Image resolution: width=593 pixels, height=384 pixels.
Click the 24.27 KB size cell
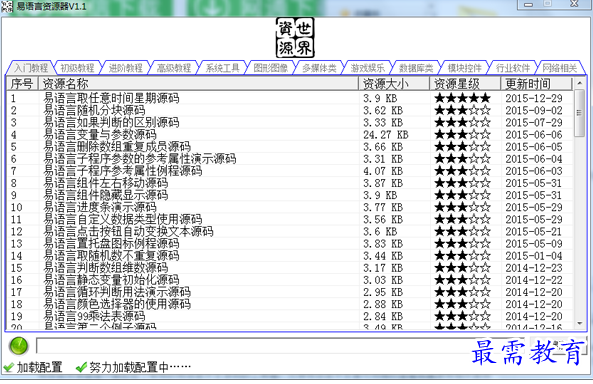tap(386, 135)
